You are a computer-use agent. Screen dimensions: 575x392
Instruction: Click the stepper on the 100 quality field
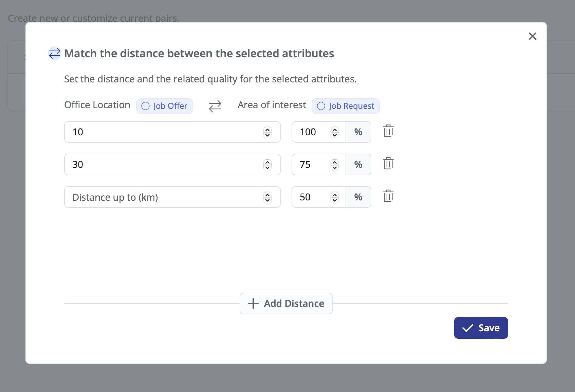tap(335, 132)
